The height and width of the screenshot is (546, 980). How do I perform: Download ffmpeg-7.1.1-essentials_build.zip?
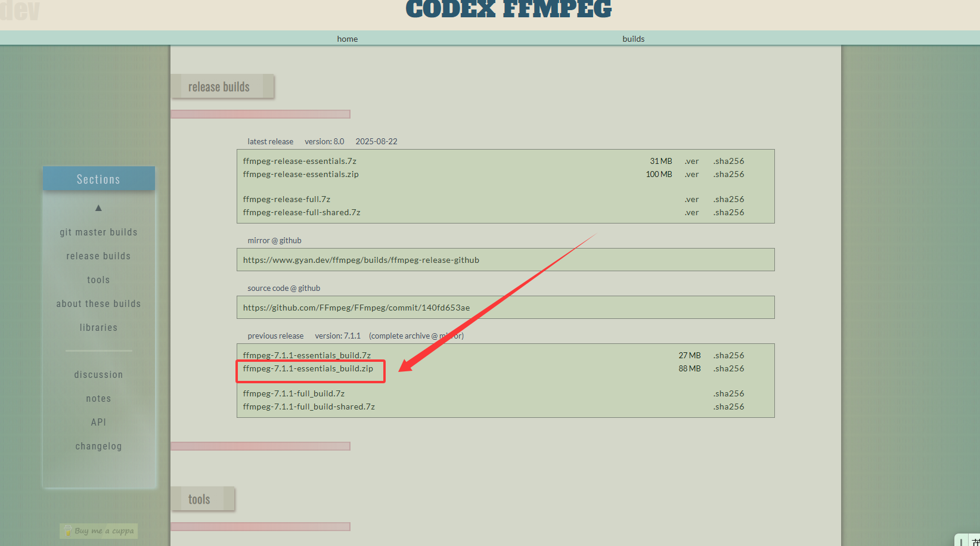point(308,369)
